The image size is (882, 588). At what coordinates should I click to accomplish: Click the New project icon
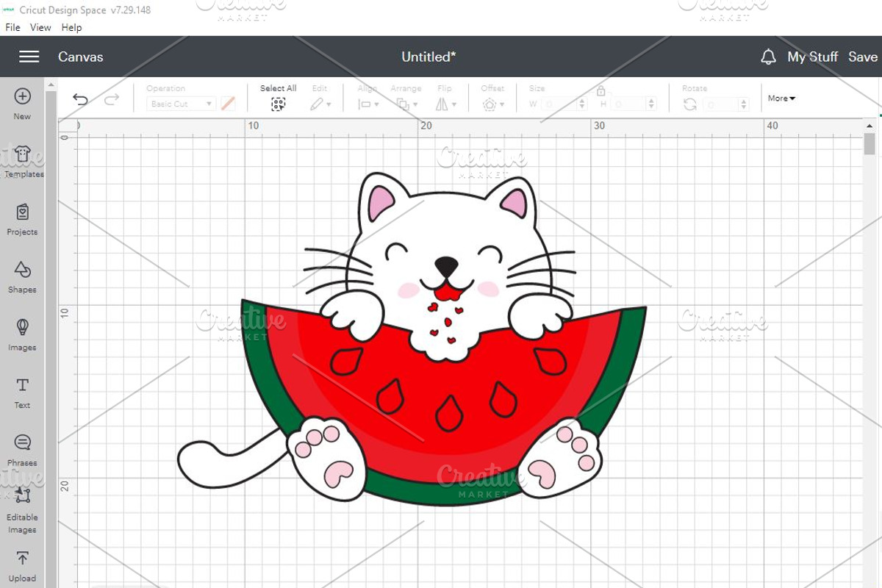pyautogui.click(x=22, y=96)
